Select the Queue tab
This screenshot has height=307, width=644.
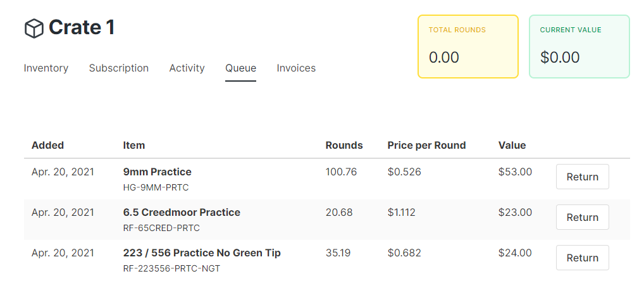coord(240,68)
